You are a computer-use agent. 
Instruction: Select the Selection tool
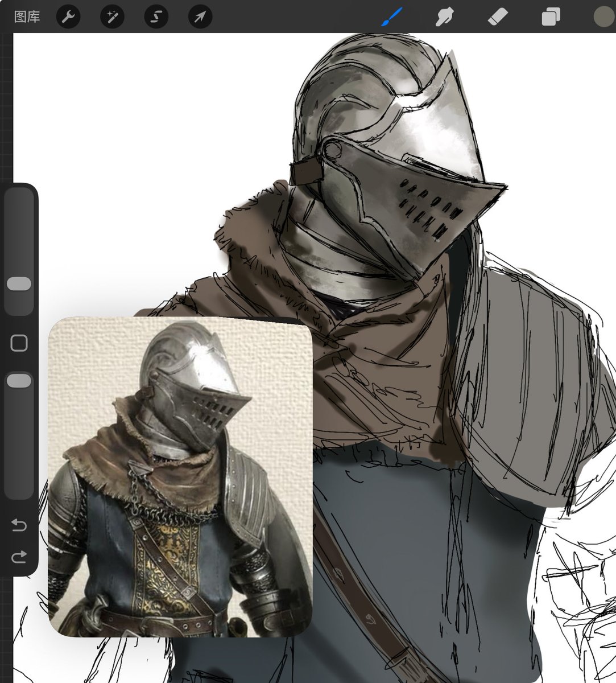click(x=155, y=17)
